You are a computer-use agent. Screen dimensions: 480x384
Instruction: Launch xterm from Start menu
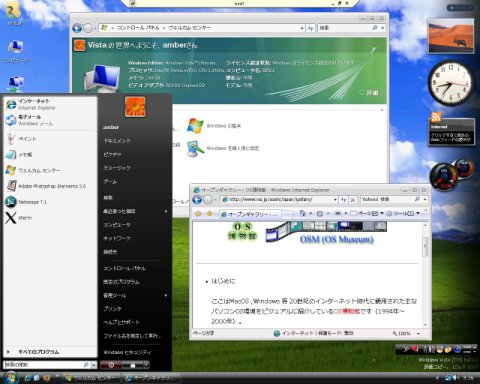(x=50, y=218)
